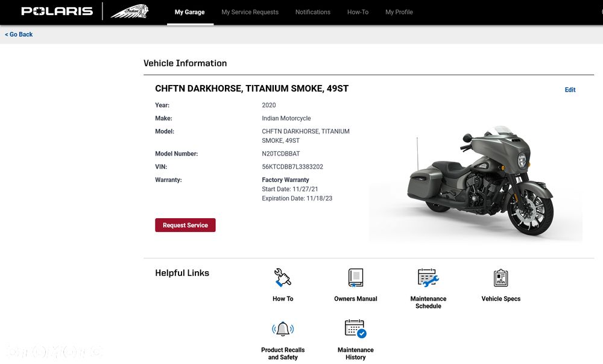Viewport: 603px width, 364px height.
Task: Click the How To label link
Action: pyautogui.click(x=283, y=299)
